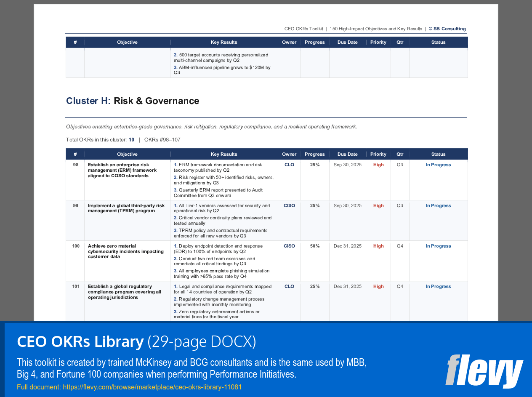This screenshot has width=532, height=397.
Task: Click the SB Consulting copyright mark
Action: [x=447, y=29]
